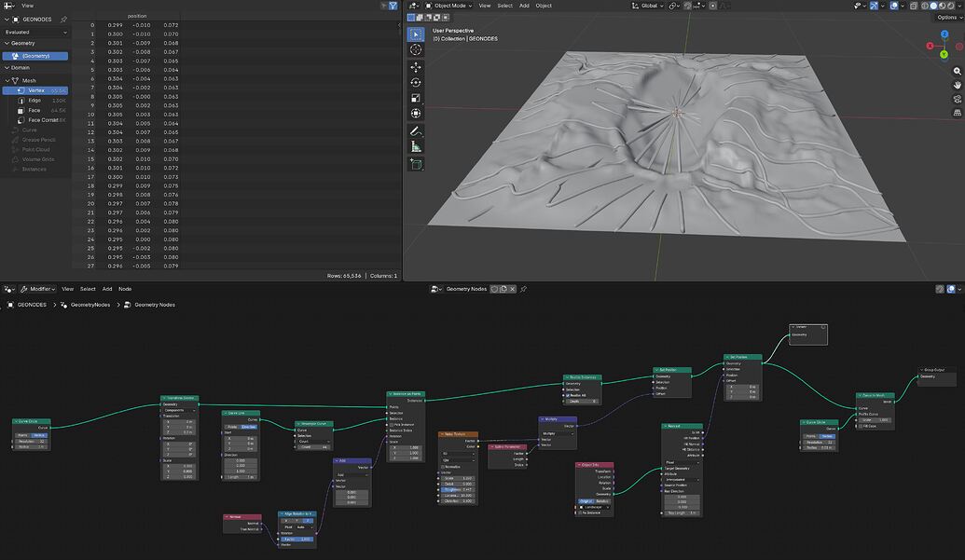
Task: Select the Measure tool in viewport toolbar
Action: [x=416, y=146]
